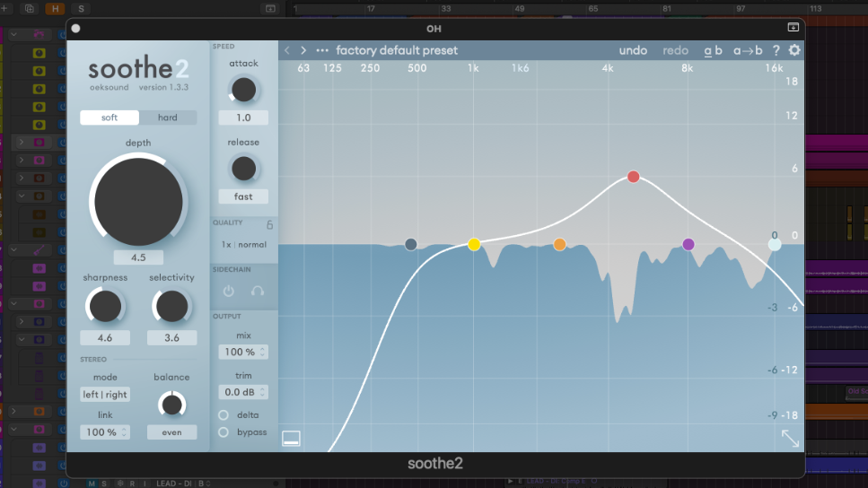Select the yellow EQ band node
Viewport: 868px width, 488px height.
(474, 245)
